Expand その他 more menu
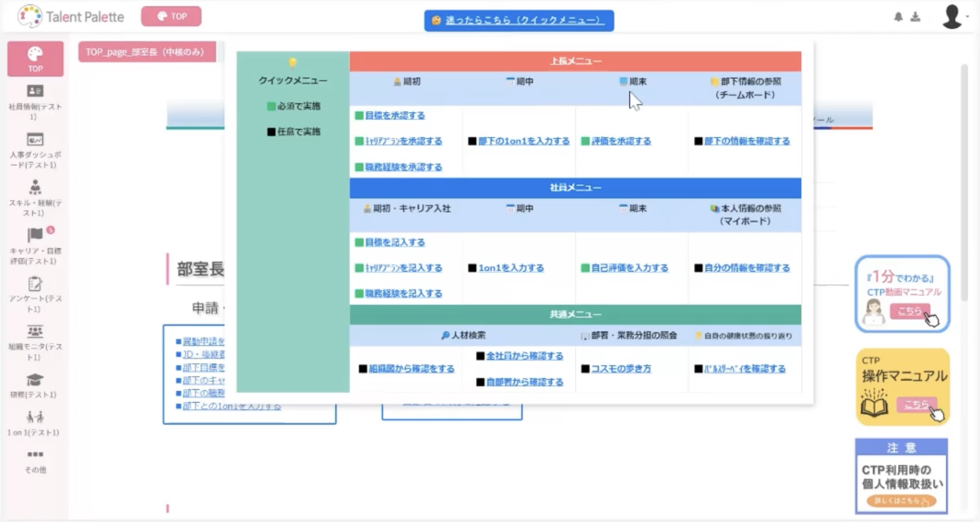Screen dimensions: 980x522 [35, 454]
